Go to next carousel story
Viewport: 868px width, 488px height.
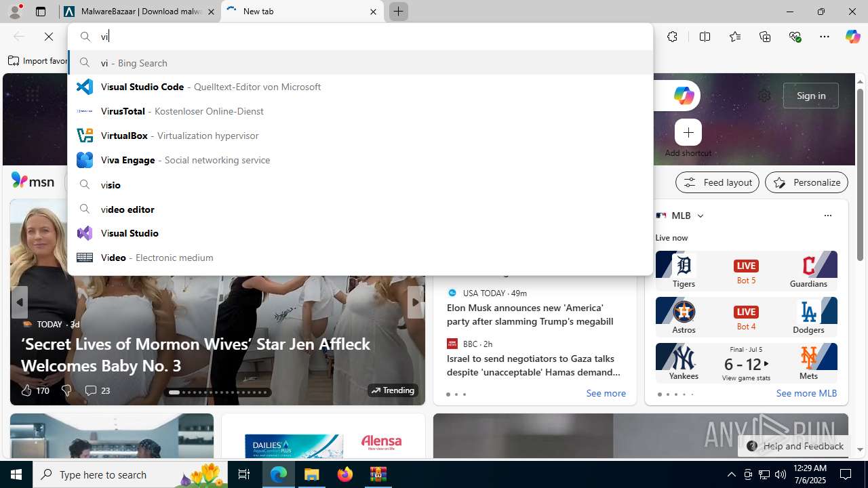(x=415, y=302)
